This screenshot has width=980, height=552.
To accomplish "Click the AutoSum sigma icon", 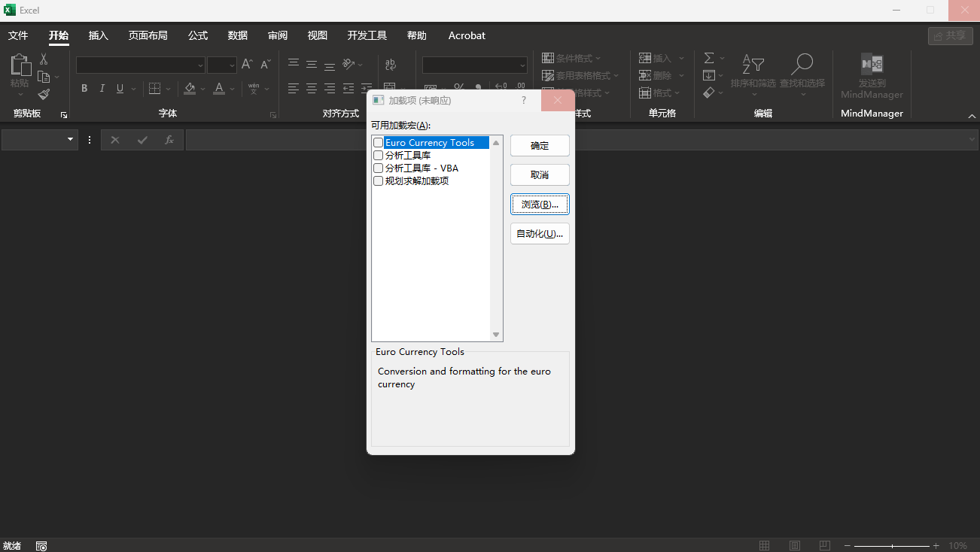I will [709, 58].
